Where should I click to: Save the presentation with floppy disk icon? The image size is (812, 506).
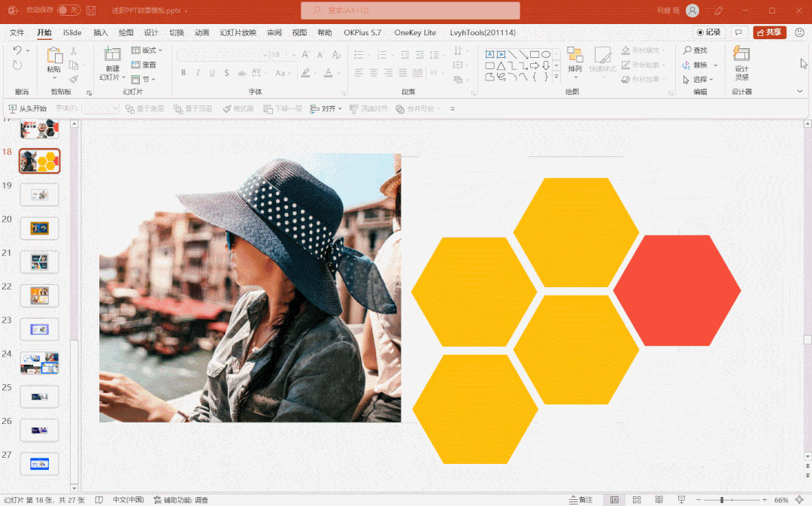91,11
